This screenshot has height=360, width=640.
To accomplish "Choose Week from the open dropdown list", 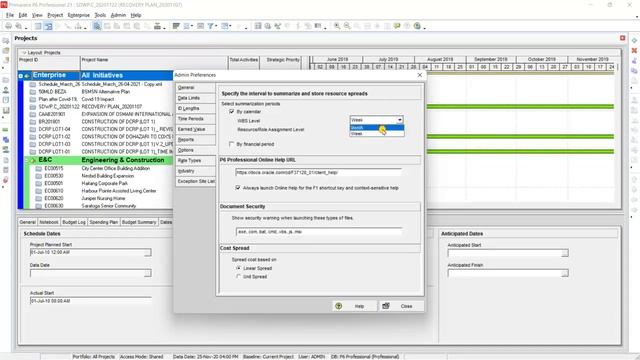I will (x=377, y=133).
